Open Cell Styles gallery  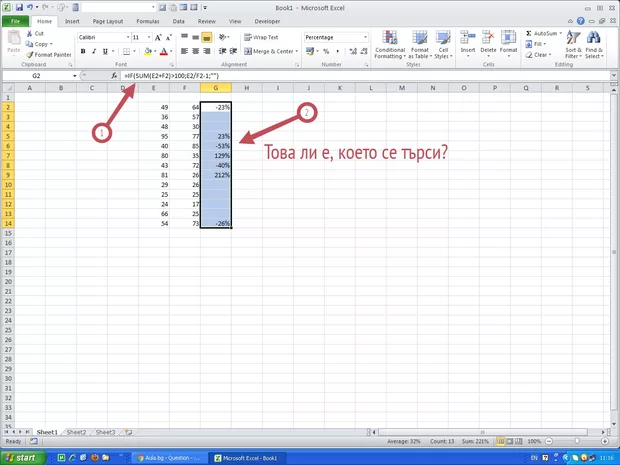(x=443, y=45)
